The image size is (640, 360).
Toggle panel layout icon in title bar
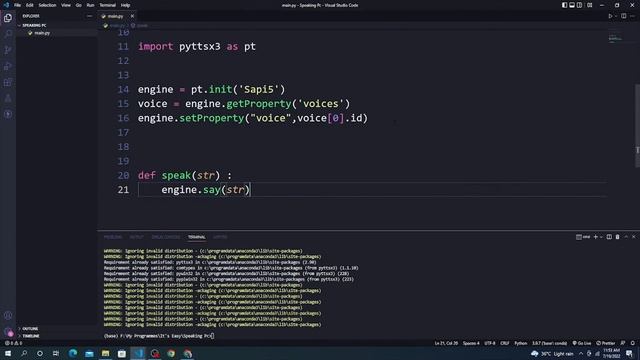pyautogui.click(x=572, y=5)
